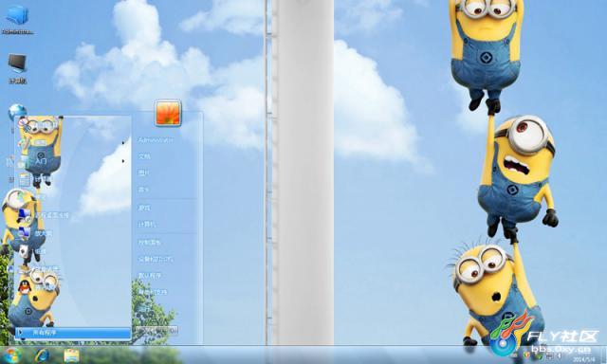Expand the 入门 jump list arrow
This screenshot has height=364, width=607.
(123, 160)
